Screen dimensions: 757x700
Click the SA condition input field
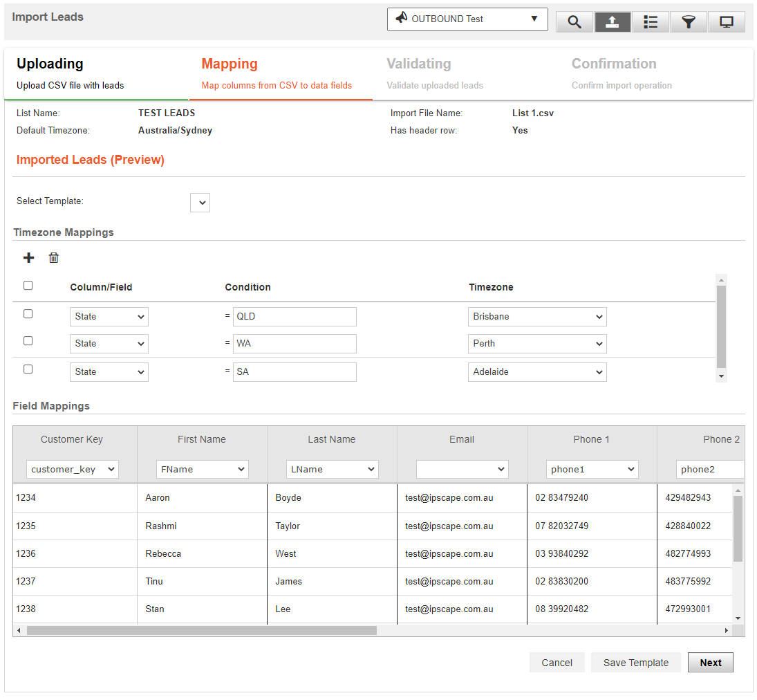point(295,372)
